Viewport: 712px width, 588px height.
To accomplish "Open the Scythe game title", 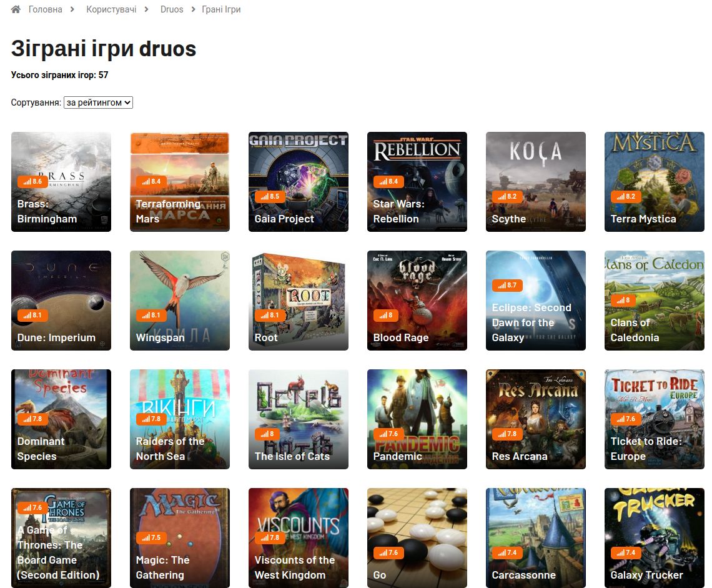I will [x=508, y=219].
